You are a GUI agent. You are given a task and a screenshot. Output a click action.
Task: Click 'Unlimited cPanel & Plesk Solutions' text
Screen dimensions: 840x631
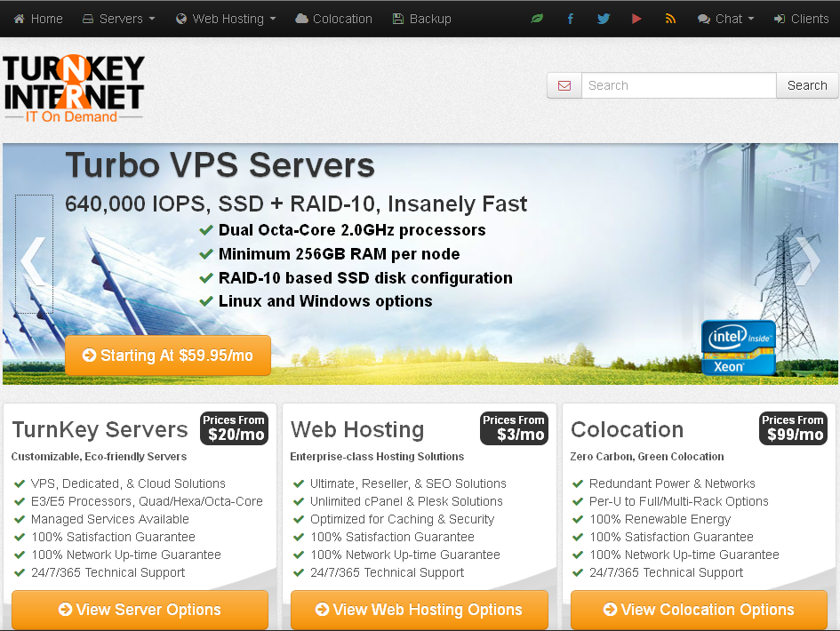coord(406,501)
